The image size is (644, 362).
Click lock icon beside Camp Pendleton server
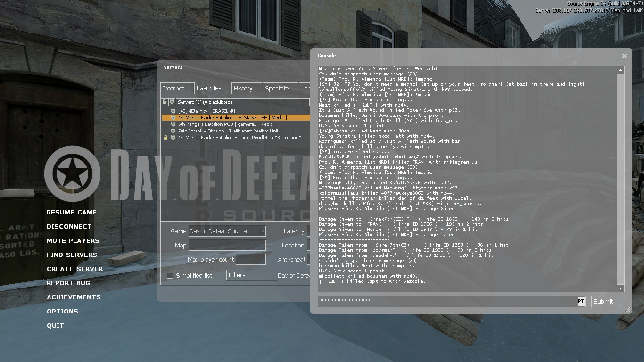point(165,138)
